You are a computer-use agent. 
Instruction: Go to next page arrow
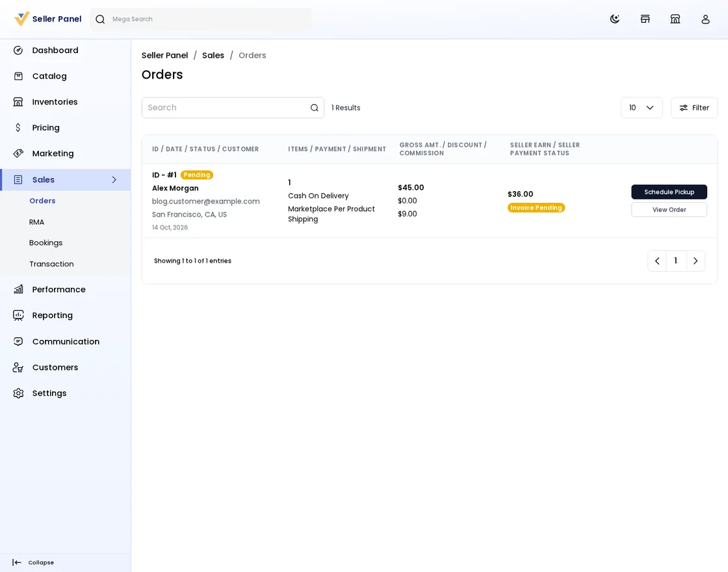[695, 261]
